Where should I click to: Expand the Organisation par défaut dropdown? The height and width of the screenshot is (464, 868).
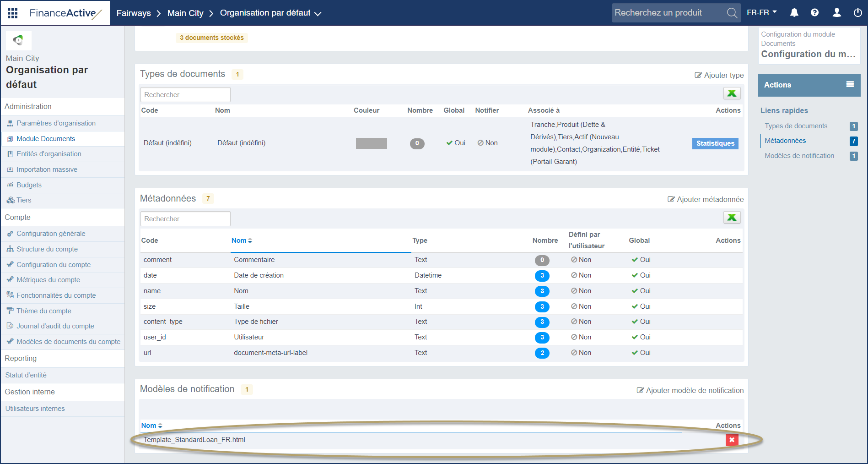tap(318, 14)
